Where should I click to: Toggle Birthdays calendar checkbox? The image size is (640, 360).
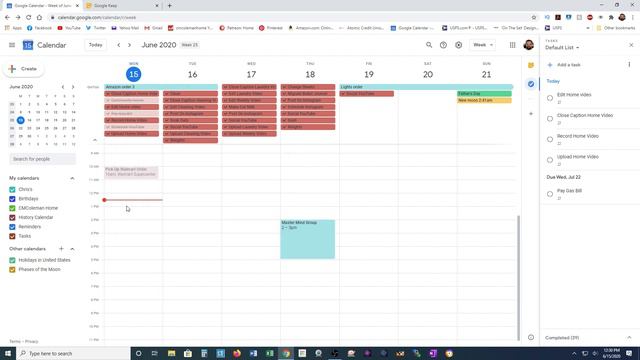[x=12, y=199]
